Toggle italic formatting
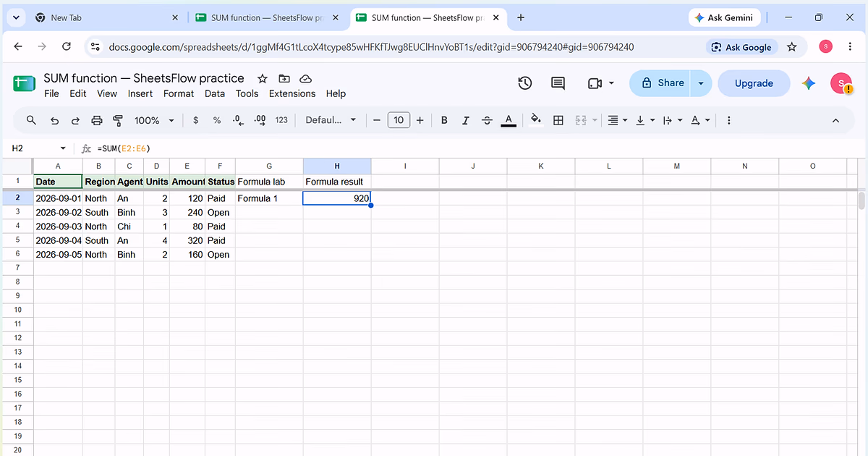The width and height of the screenshot is (868, 456). [x=466, y=120]
